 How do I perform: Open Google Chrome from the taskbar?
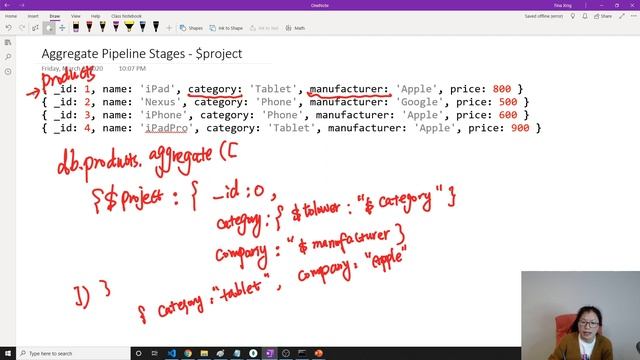(188, 353)
